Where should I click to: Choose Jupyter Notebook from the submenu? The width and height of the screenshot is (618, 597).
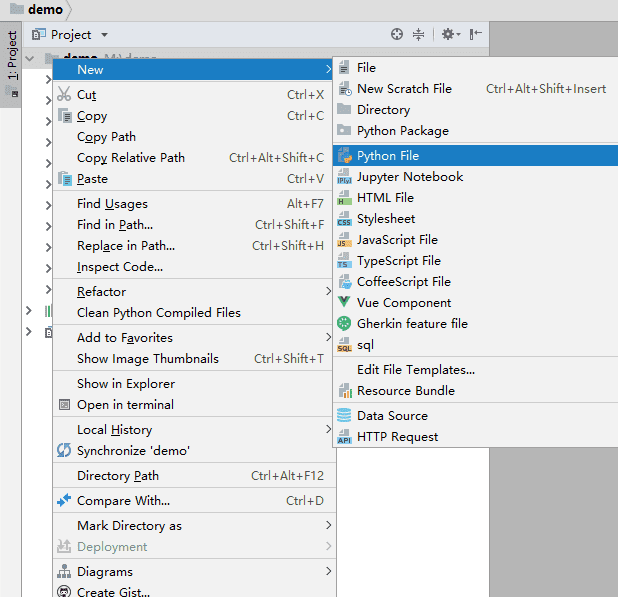pos(475,177)
